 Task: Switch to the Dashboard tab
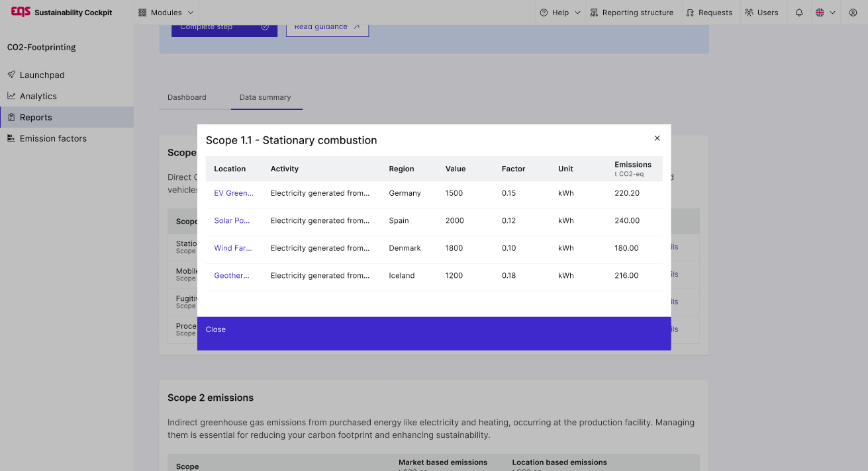coord(187,97)
